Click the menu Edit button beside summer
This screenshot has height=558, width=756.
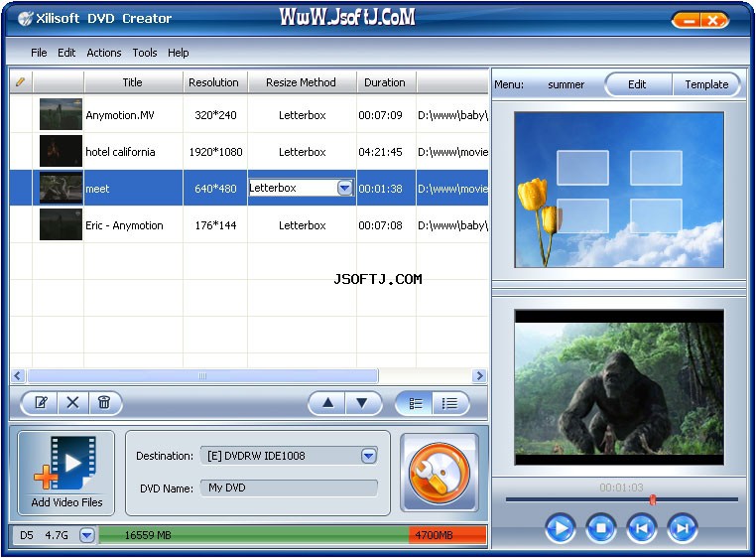click(x=637, y=84)
